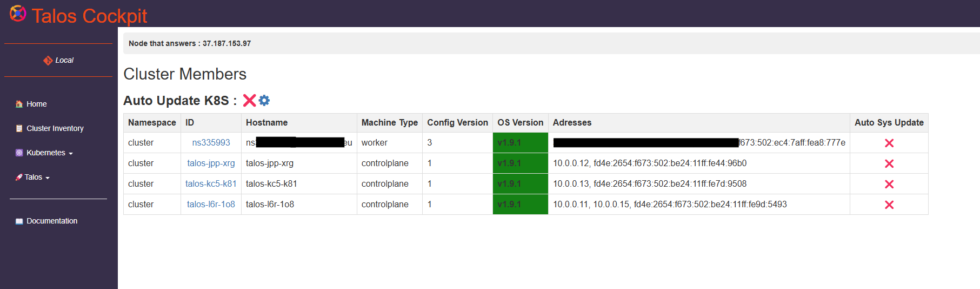Expand the Talos dropdown menu
980x289 pixels.
click(37, 177)
